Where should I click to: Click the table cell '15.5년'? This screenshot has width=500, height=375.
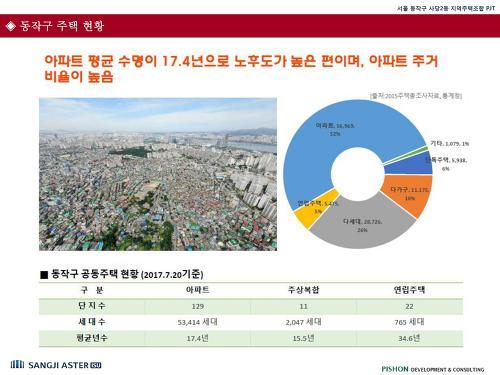click(x=303, y=338)
